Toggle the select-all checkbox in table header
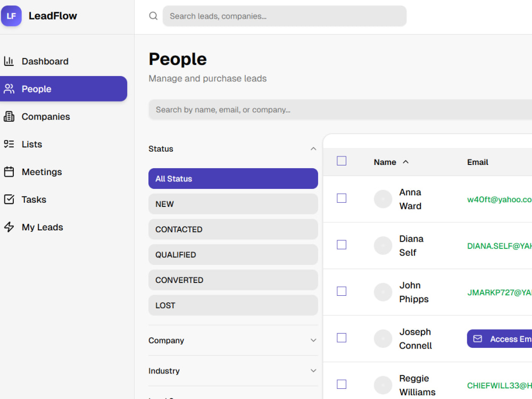This screenshot has height=399, width=532. [342, 161]
